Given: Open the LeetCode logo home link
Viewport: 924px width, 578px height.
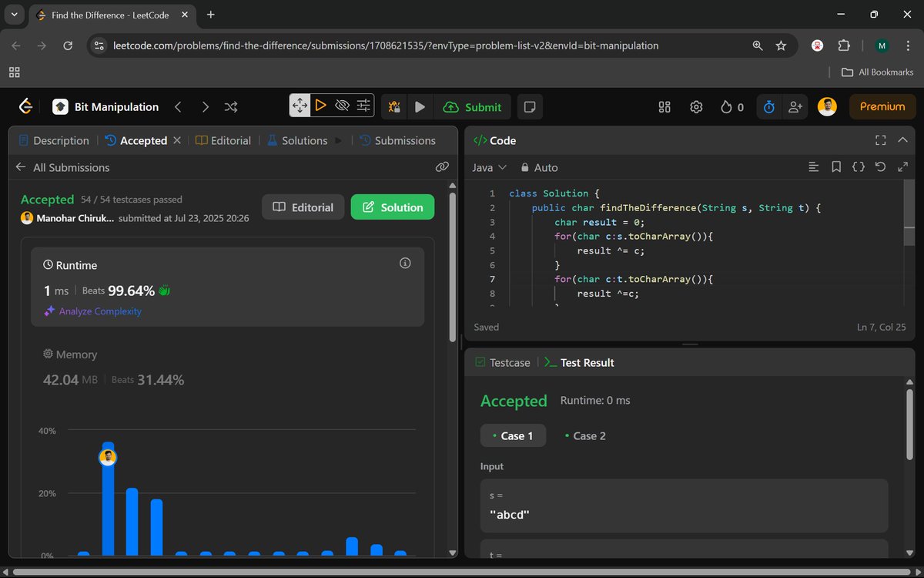Looking at the screenshot, I should 25,107.
